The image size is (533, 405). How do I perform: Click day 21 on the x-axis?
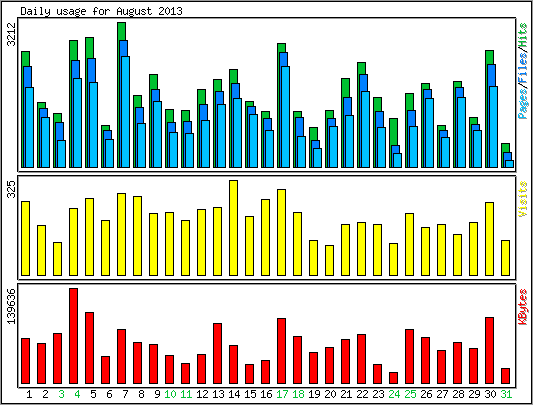(346, 394)
